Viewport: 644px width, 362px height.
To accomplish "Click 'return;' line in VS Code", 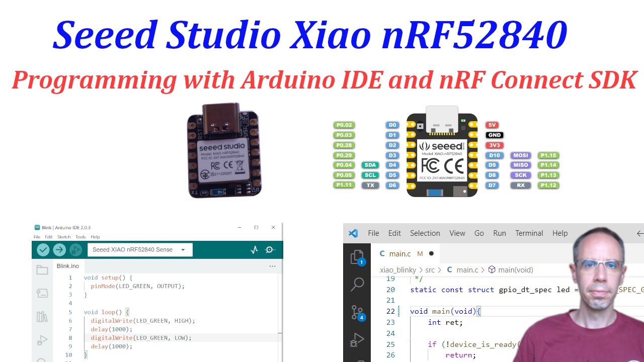I will click(460, 355).
